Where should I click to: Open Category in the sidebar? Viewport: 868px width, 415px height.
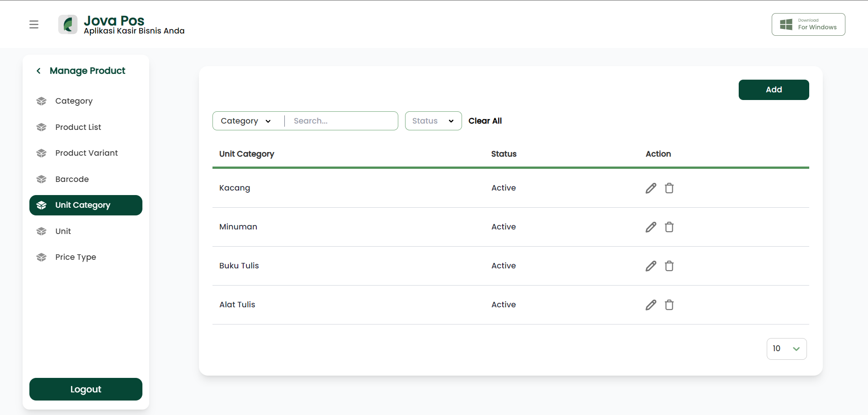click(86, 101)
